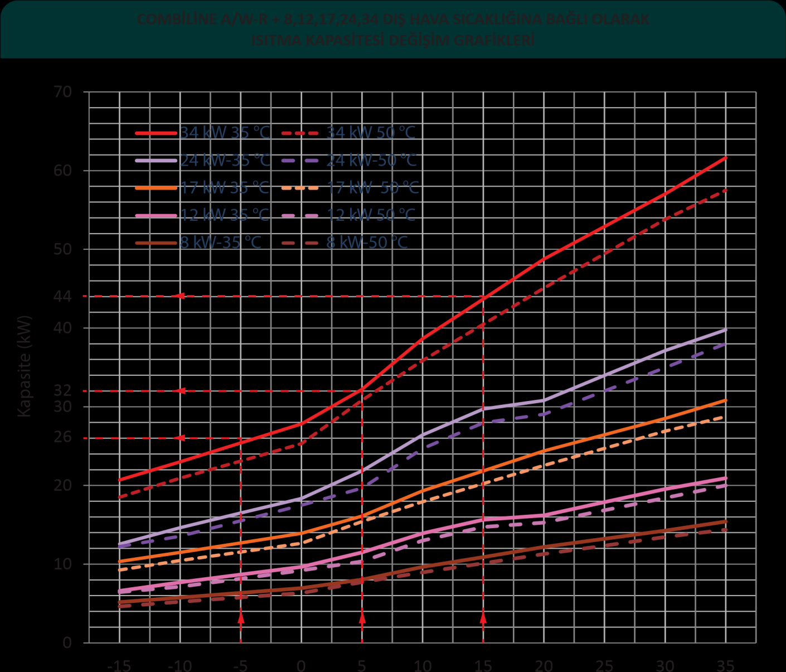This screenshot has height=672, width=786.
Task: Click the 32 label on capacity axis
Action: [x=64, y=391]
